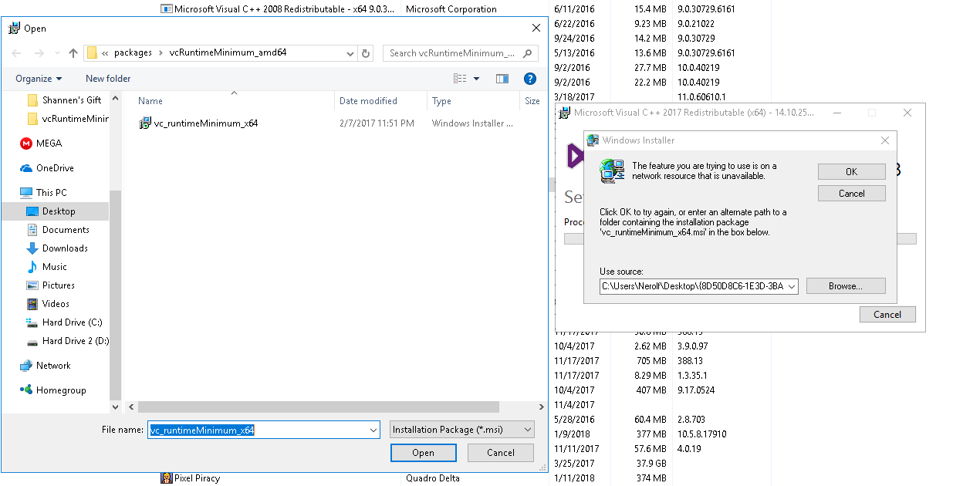Go up one folder level
This screenshot has width=980, height=486.
pos(73,53)
